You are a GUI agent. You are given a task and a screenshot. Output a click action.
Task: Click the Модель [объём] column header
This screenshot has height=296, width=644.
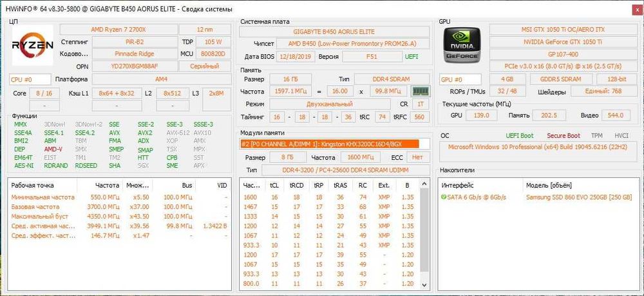point(580,186)
